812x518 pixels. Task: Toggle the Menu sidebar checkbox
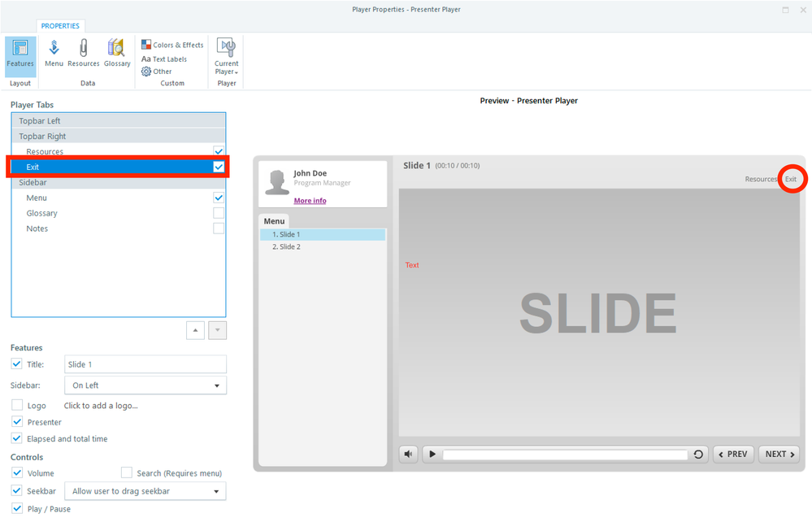coord(219,198)
